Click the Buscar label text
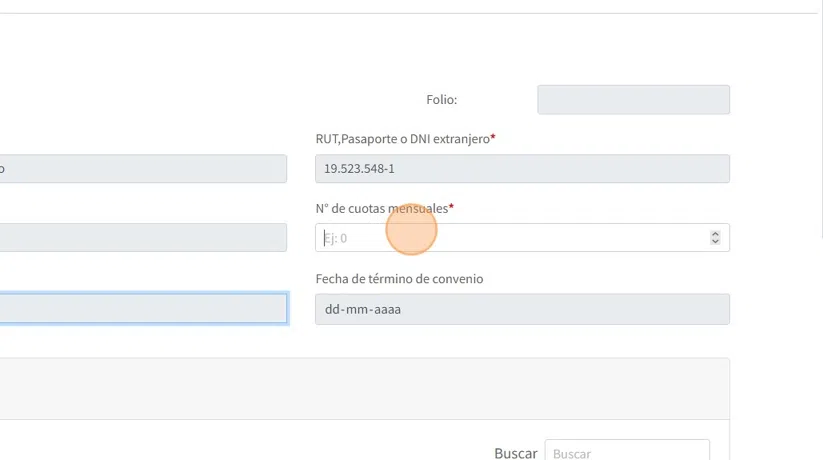Screen dimensions: 823x460 pyautogui.click(x=515, y=453)
